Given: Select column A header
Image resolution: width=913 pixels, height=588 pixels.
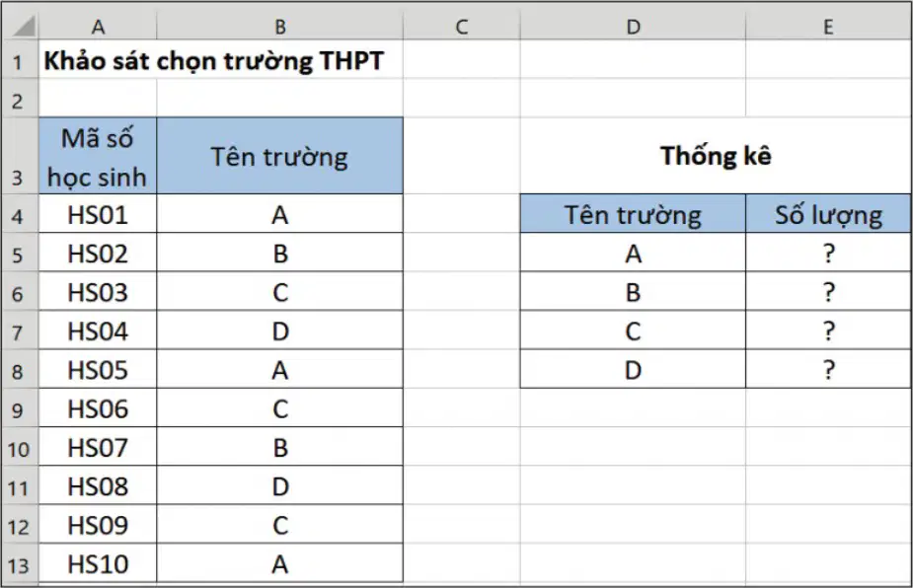Looking at the screenshot, I should (98, 27).
